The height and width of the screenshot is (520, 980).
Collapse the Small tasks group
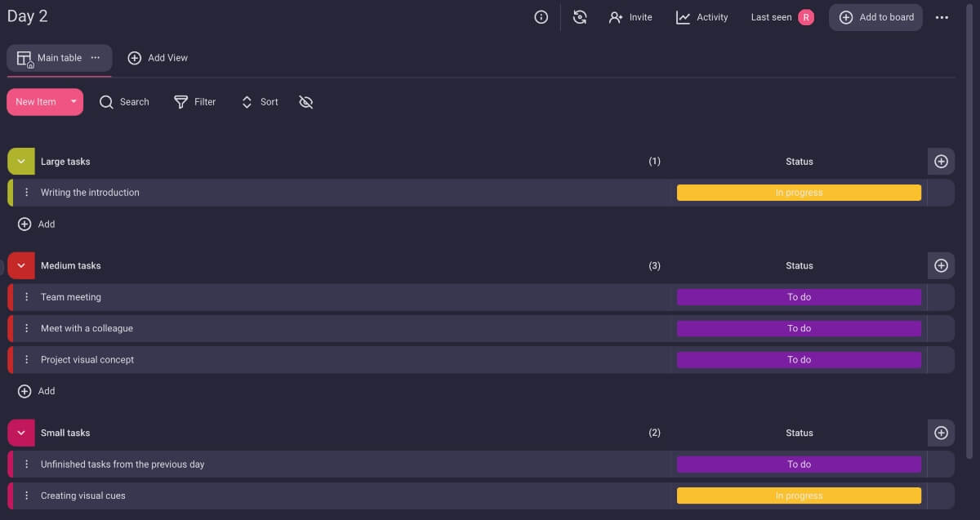pos(21,433)
